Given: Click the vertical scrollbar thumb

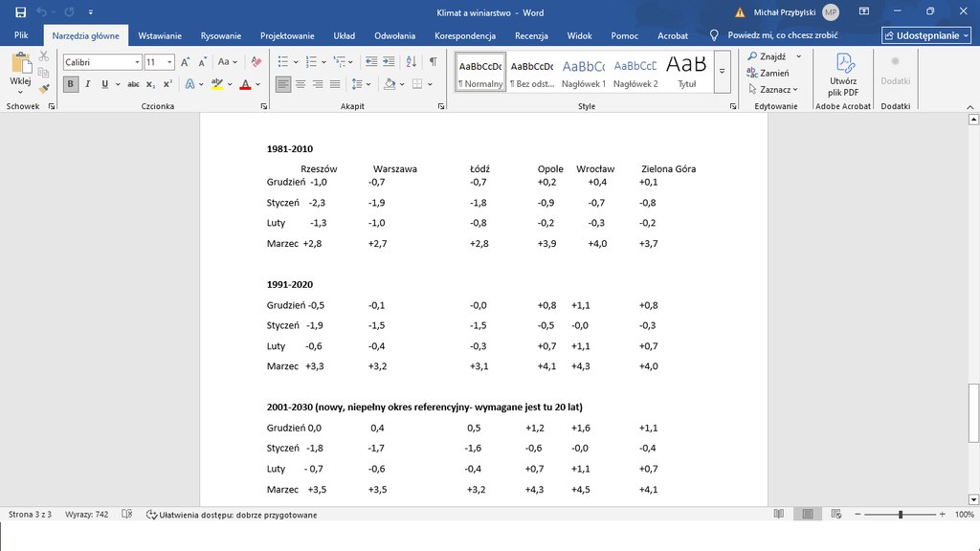Looking at the screenshot, I should tap(973, 413).
